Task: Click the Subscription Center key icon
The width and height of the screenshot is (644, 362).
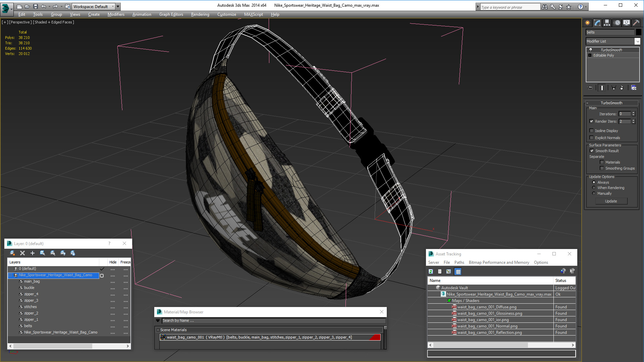Action: [x=553, y=7]
